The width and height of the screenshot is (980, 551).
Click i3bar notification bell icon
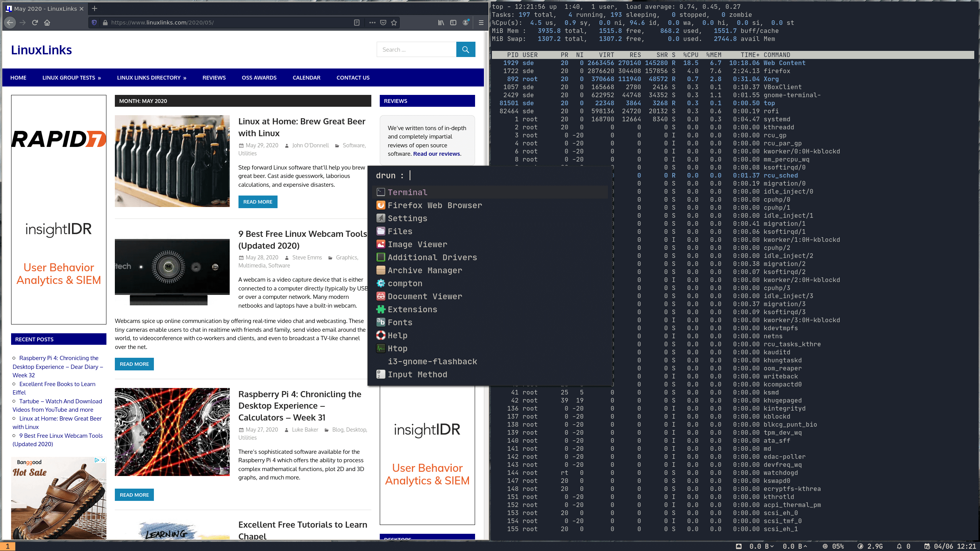899,546
